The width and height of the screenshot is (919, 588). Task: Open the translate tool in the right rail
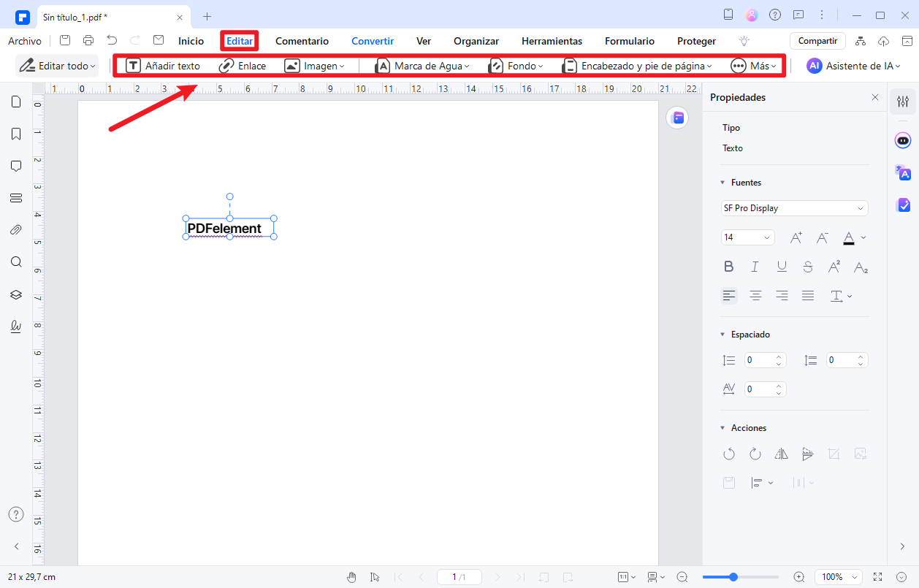tap(903, 172)
